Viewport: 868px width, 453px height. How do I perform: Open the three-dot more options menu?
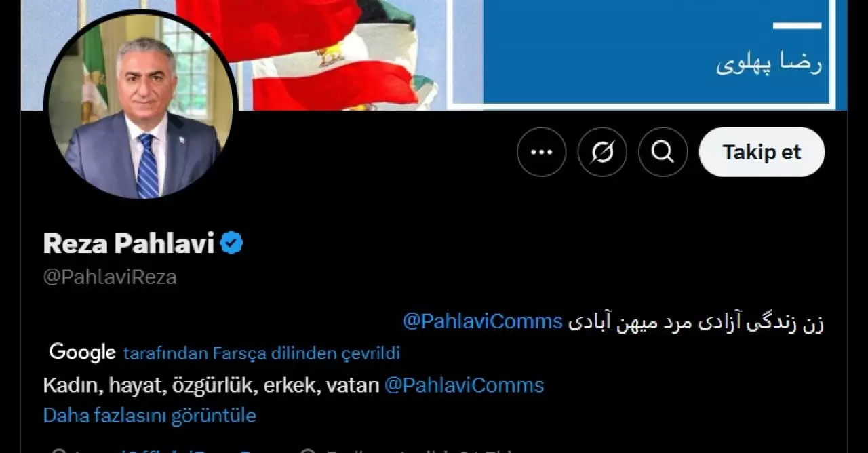click(541, 152)
